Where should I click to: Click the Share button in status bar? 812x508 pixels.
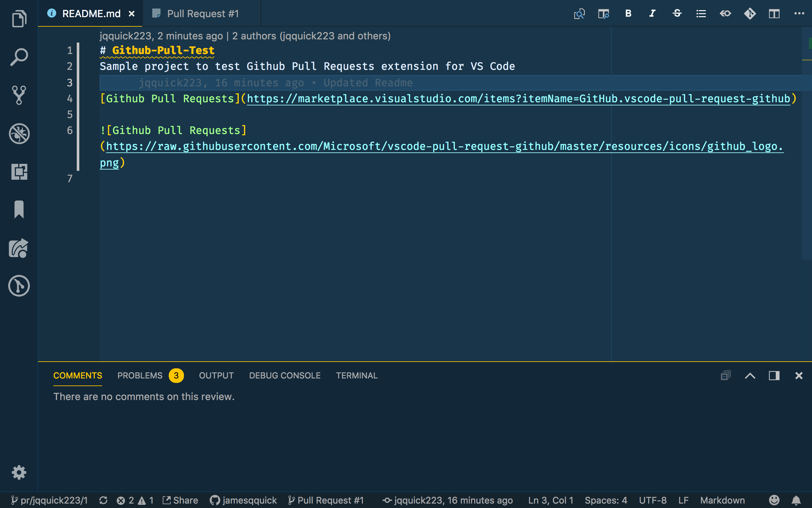[x=180, y=500]
